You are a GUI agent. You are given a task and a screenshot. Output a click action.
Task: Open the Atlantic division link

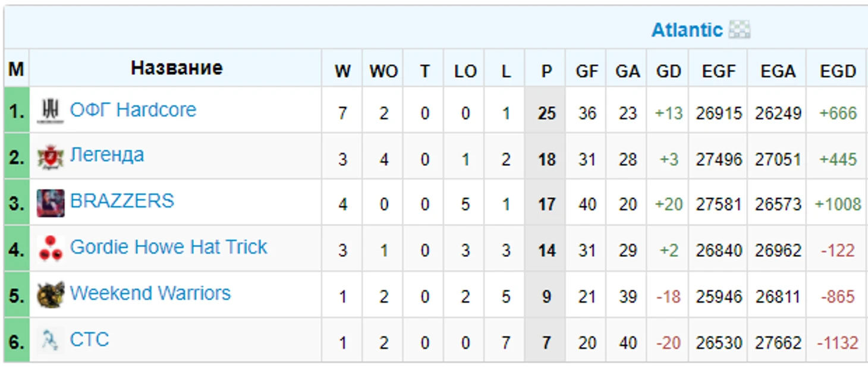click(687, 30)
